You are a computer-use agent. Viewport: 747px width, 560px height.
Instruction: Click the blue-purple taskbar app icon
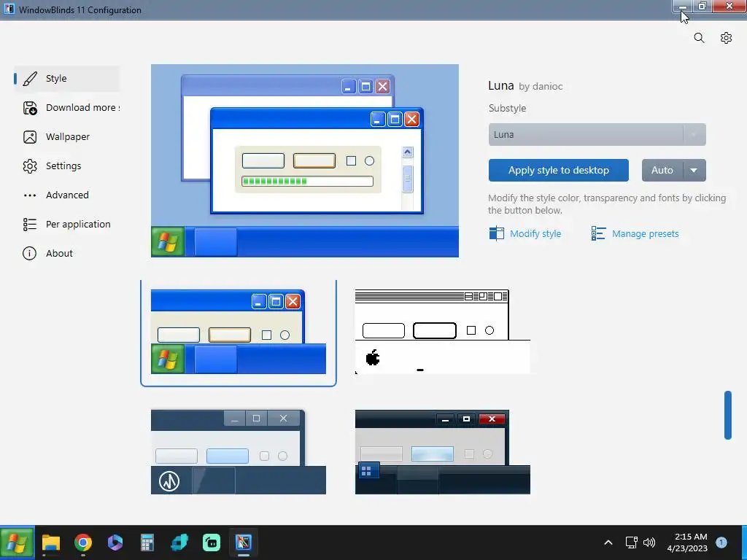115,542
